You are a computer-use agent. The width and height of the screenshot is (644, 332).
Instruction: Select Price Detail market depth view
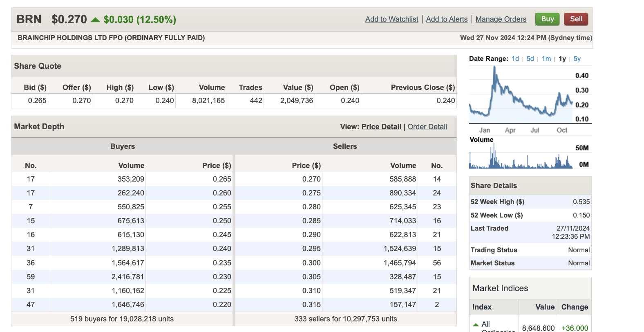381,127
